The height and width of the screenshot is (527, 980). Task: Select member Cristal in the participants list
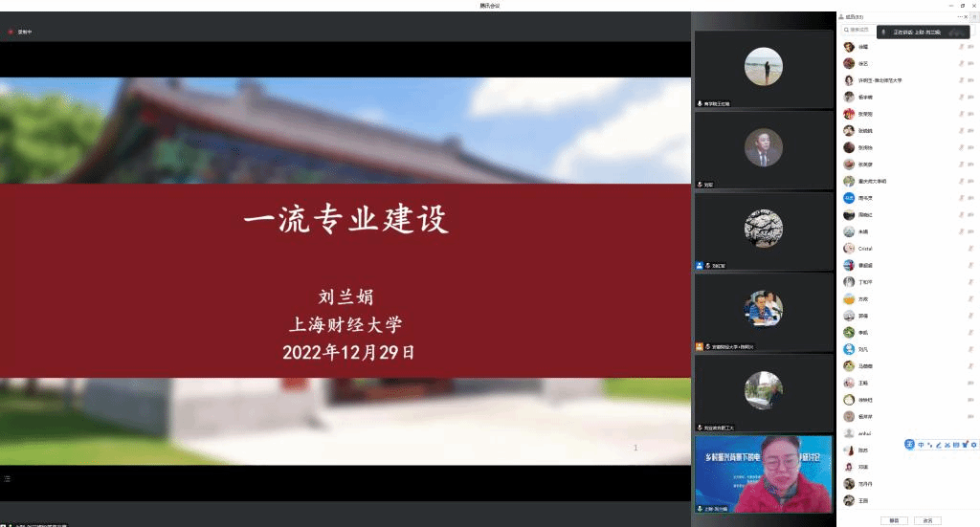click(864, 249)
